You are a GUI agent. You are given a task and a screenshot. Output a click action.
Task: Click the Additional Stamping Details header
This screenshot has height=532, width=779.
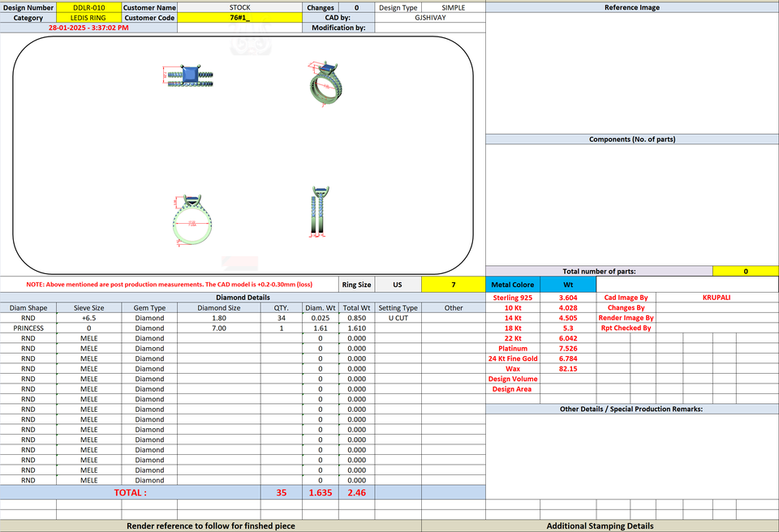click(x=600, y=526)
